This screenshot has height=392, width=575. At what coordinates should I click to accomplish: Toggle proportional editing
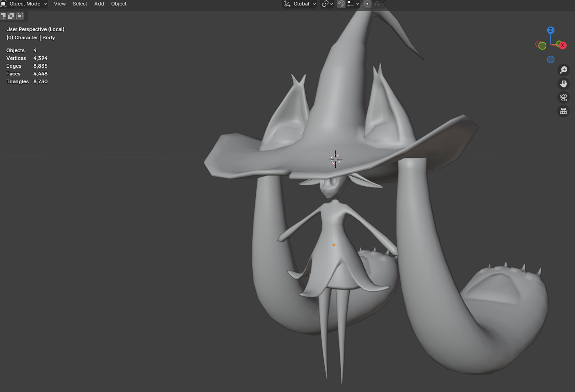pos(367,4)
